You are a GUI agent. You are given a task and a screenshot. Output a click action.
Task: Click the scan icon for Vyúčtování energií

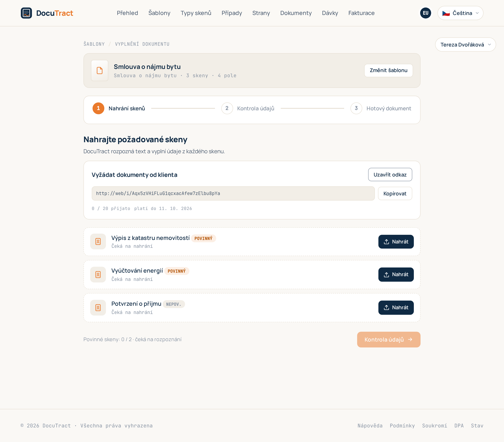[x=98, y=275]
